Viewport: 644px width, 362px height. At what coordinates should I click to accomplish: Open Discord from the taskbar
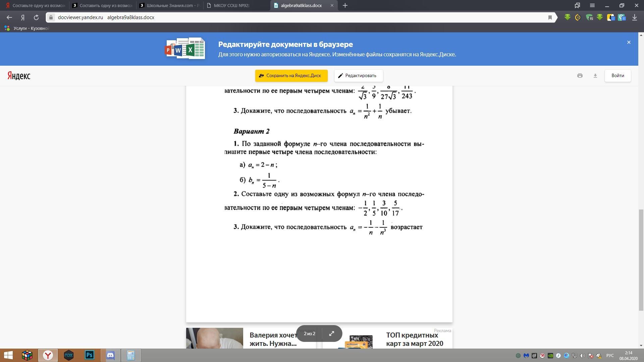point(110,355)
